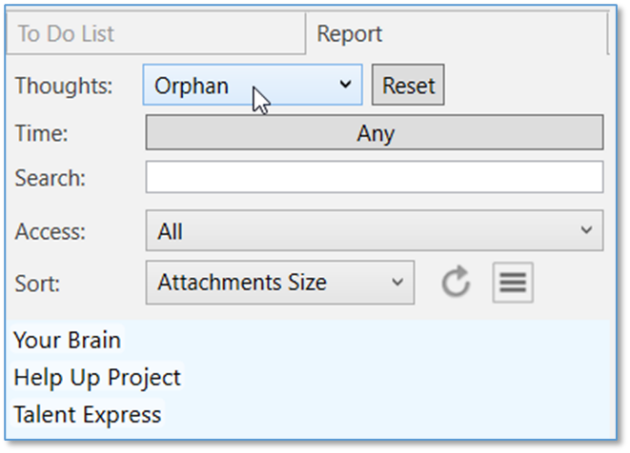Focus the Search text field
The height and width of the screenshot is (453, 630).
(x=375, y=178)
